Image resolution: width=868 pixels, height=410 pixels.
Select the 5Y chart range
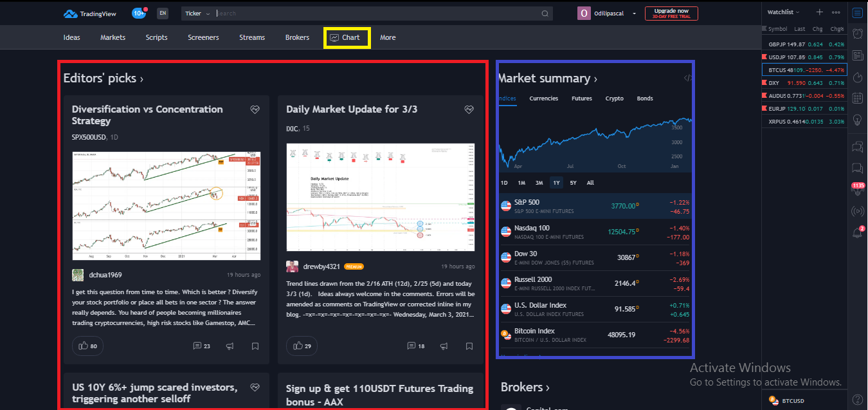(x=573, y=183)
